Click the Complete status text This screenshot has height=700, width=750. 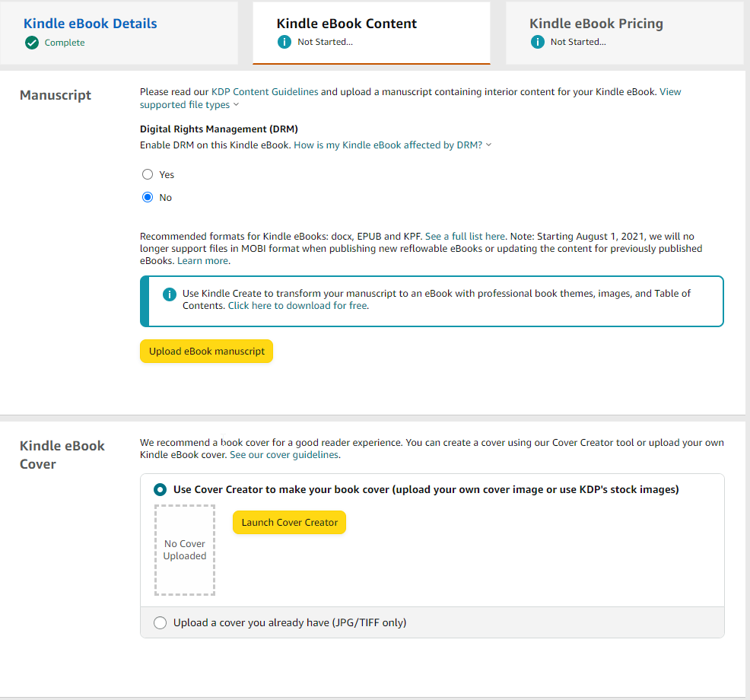click(65, 43)
